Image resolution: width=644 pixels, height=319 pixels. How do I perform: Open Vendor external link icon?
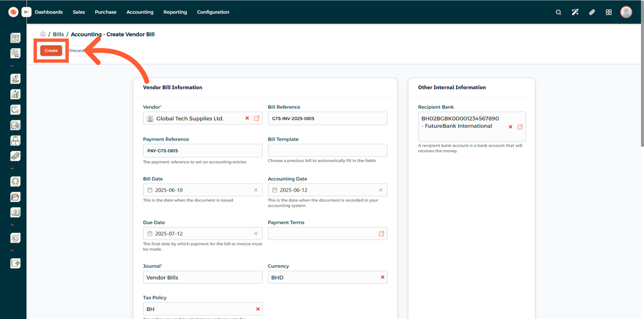tap(257, 118)
